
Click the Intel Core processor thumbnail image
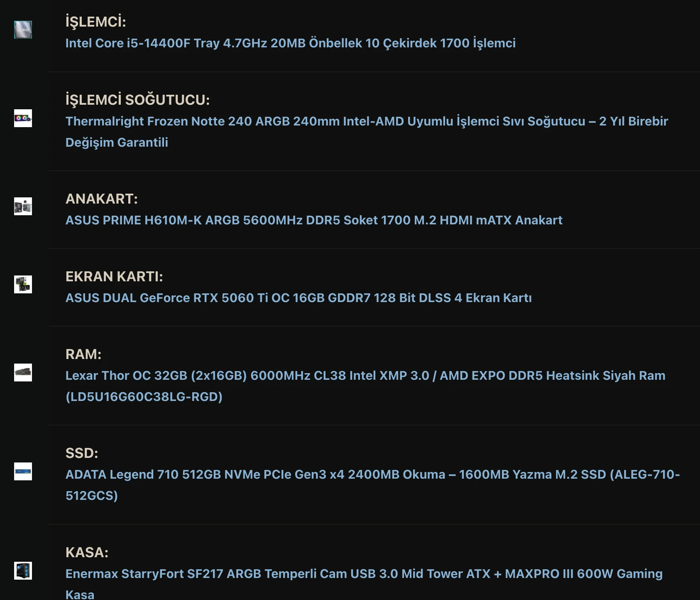23,30
